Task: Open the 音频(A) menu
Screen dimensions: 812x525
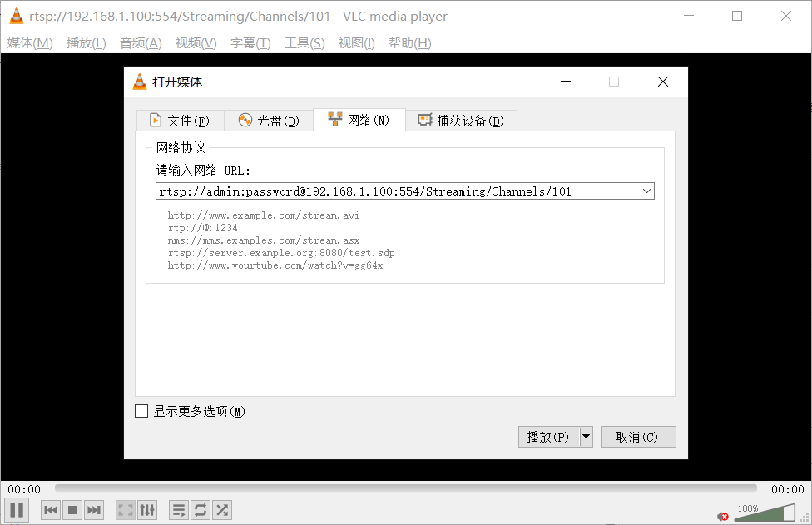Action: coord(141,43)
